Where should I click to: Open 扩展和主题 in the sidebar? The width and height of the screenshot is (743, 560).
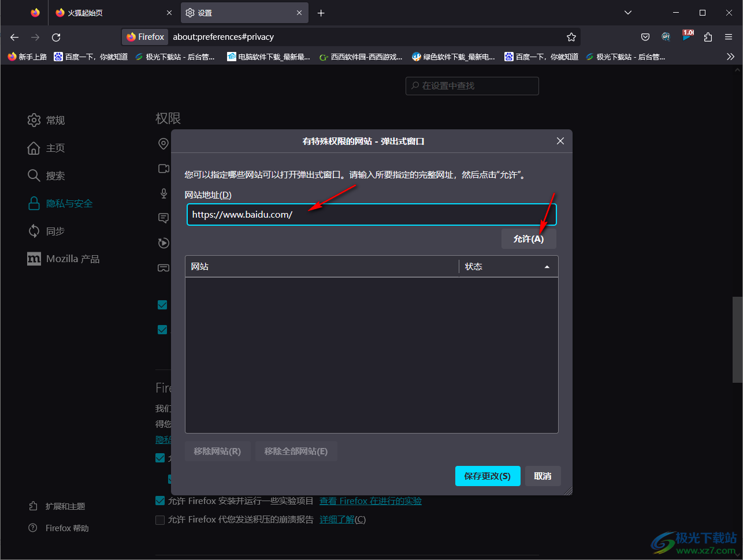(57, 506)
